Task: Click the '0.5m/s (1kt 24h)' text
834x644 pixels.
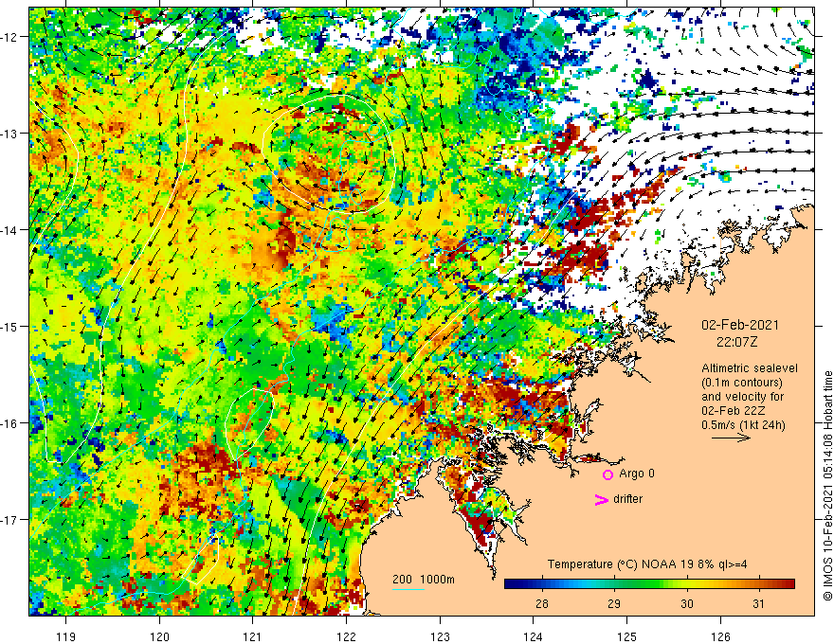Action: [743, 425]
